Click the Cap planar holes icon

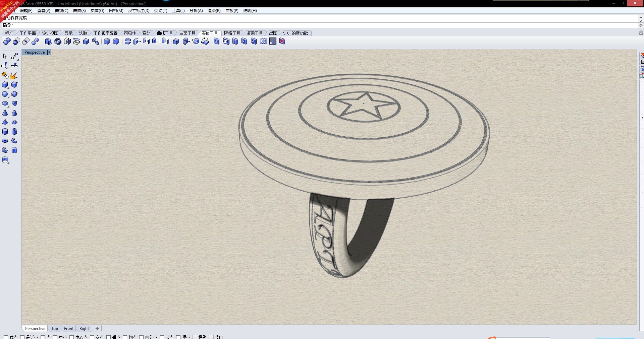pyautogui.click(x=76, y=41)
